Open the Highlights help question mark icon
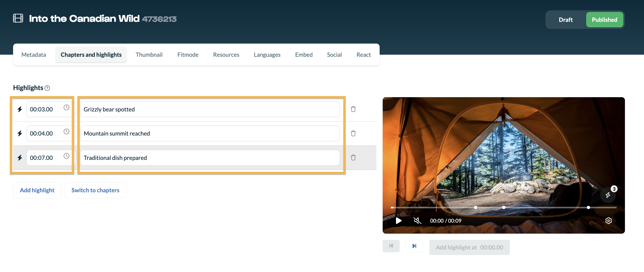The width and height of the screenshot is (644, 272). coord(47,88)
